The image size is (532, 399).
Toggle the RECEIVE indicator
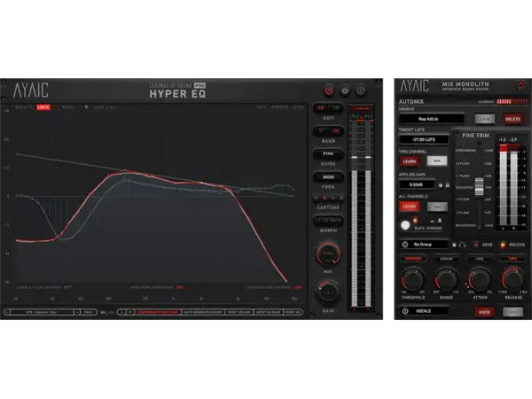[503, 245]
